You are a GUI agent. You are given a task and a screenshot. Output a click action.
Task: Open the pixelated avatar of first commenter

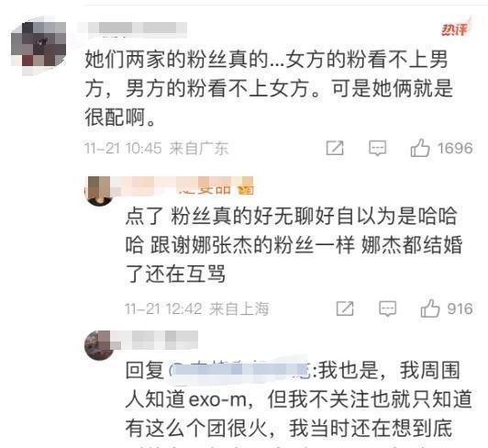pyautogui.click(x=38, y=44)
